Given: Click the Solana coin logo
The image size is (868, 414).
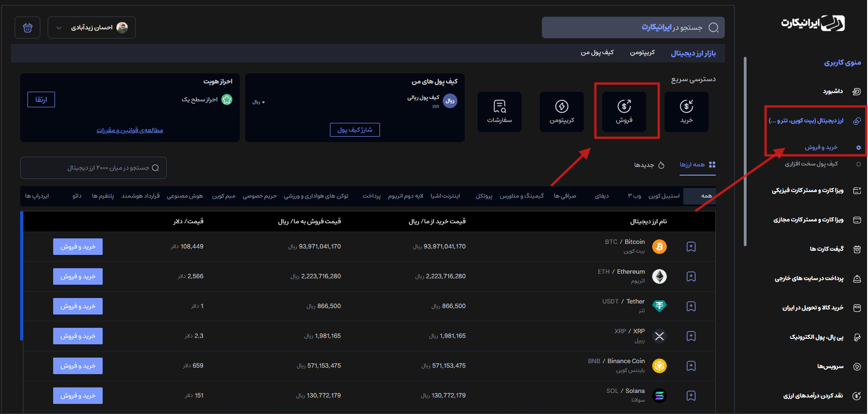Looking at the screenshot, I should tap(659, 396).
